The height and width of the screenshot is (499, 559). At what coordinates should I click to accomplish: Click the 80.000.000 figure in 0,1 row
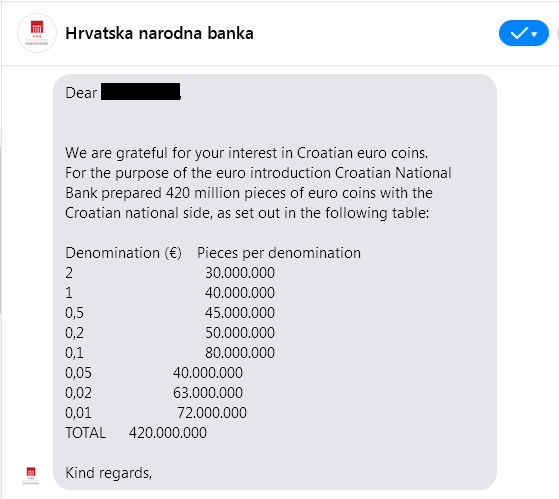tap(240, 353)
